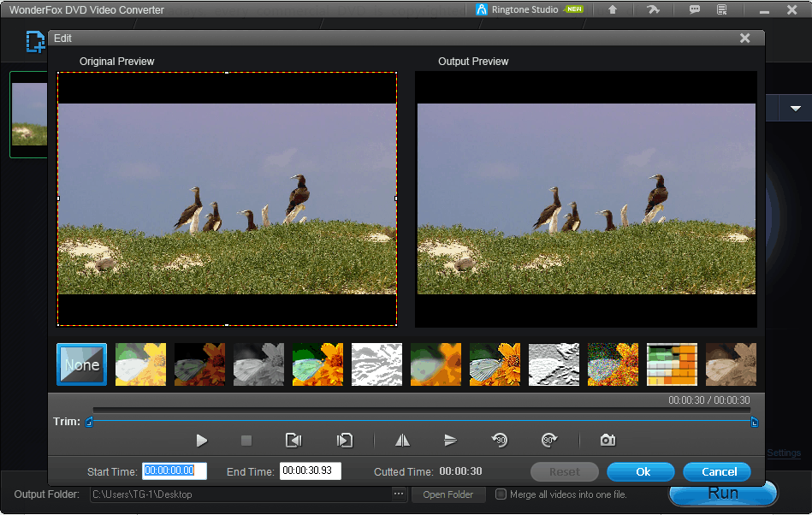Image resolution: width=812 pixels, height=515 pixels.
Task: Confirm edits with Ok button
Action: [x=641, y=471]
